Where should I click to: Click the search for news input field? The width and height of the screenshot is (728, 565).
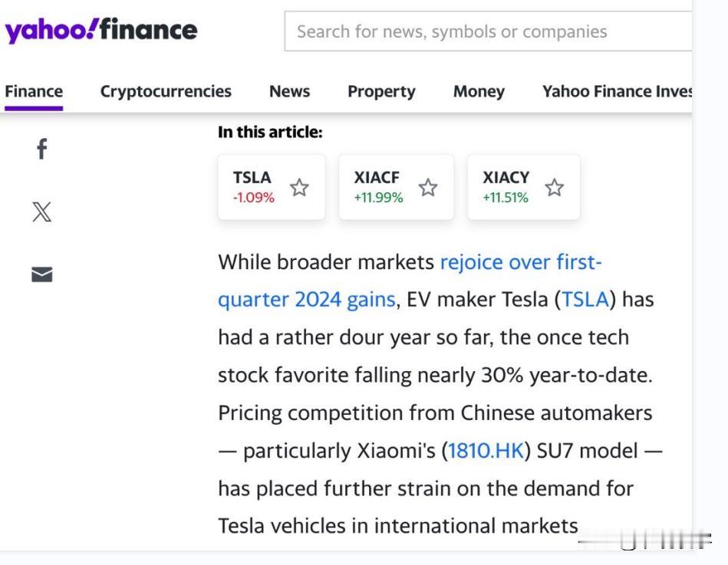point(488,31)
